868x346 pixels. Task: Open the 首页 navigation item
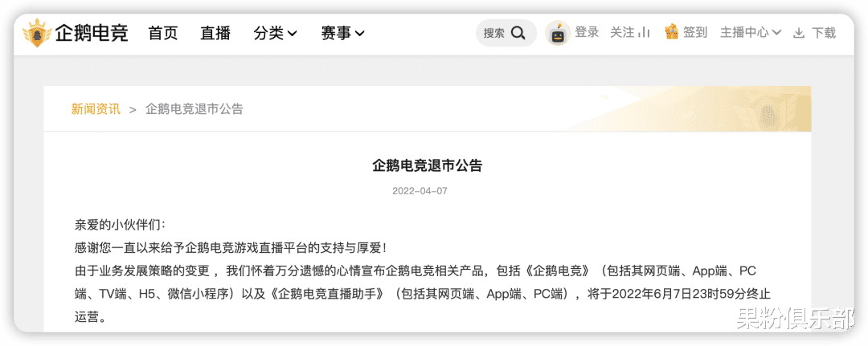tap(162, 33)
